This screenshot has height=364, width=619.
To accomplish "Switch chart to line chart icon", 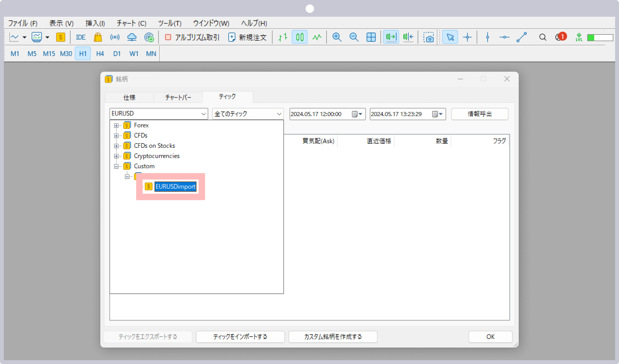I will pyautogui.click(x=317, y=37).
